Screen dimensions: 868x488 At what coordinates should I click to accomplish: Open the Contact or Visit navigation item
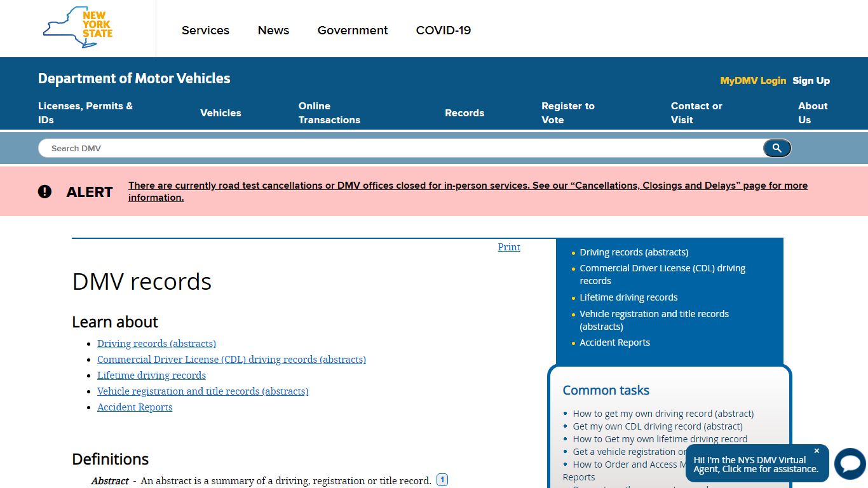click(x=696, y=113)
